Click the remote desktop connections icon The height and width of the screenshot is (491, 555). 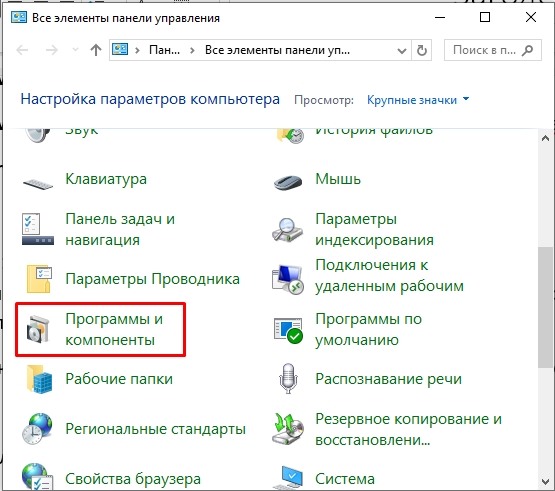coord(288,279)
